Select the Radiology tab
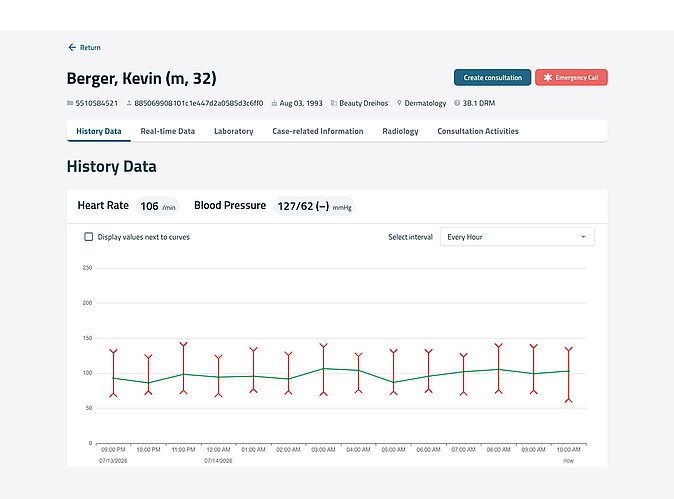 pyautogui.click(x=400, y=131)
